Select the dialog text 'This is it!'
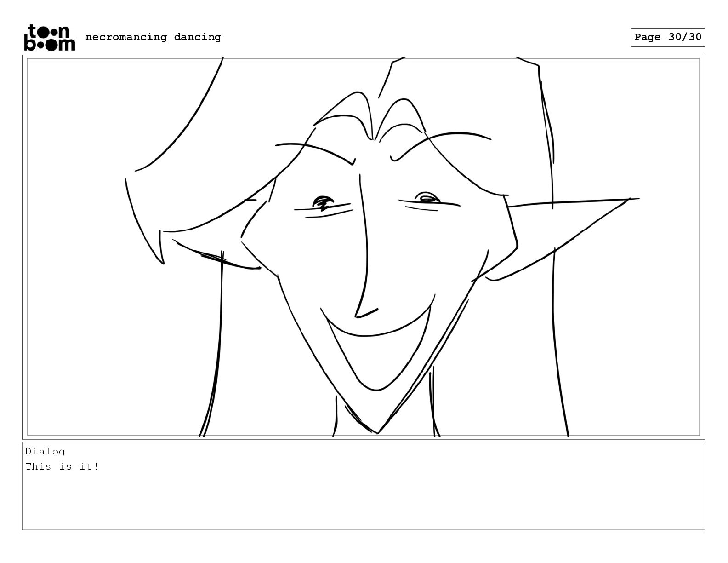The width and height of the screenshot is (728, 563). 62,466
